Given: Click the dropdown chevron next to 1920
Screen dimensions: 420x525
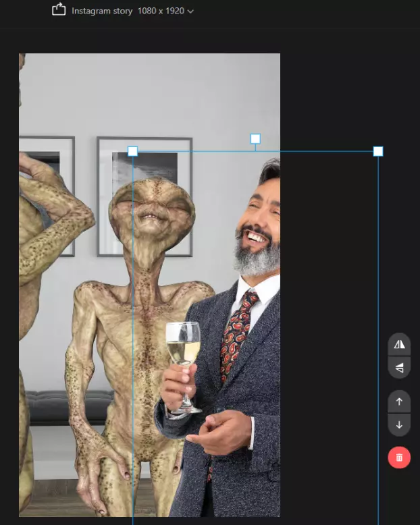Looking at the screenshot, I should point(190,11).
